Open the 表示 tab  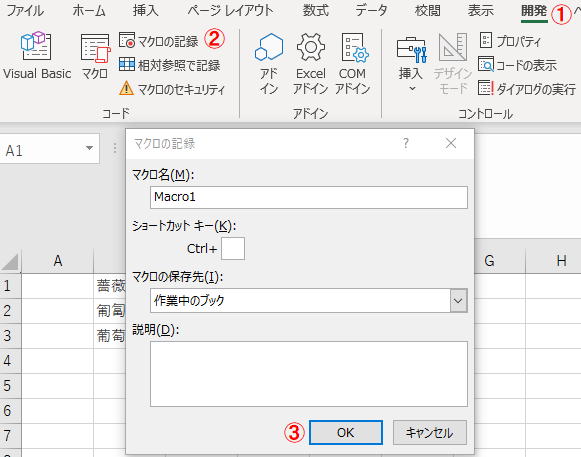coord(481,11)
